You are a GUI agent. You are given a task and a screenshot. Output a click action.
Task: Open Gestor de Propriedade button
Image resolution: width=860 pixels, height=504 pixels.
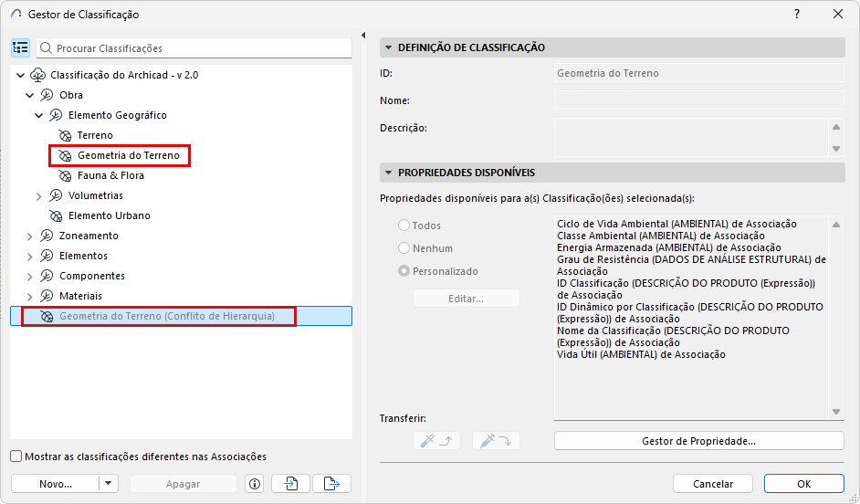698,441
